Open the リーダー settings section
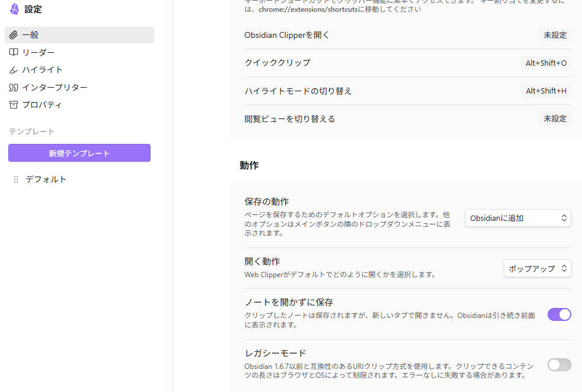 (79, 52)
